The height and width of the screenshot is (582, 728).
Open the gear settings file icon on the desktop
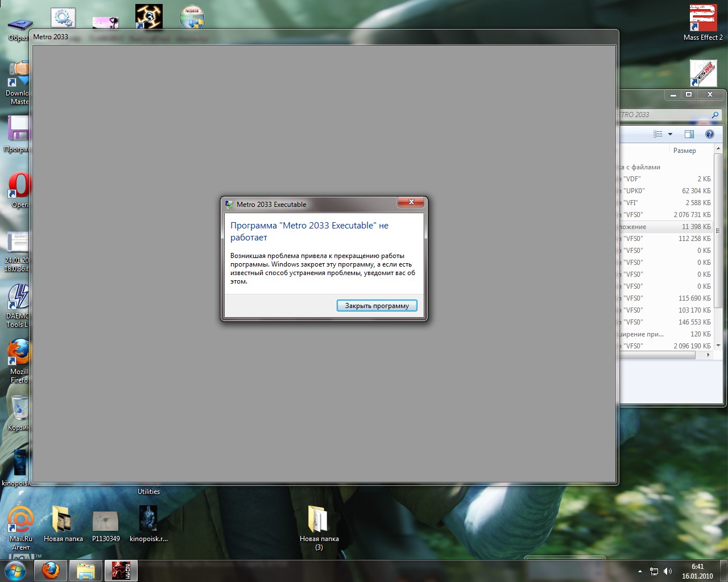coord(63,17)
